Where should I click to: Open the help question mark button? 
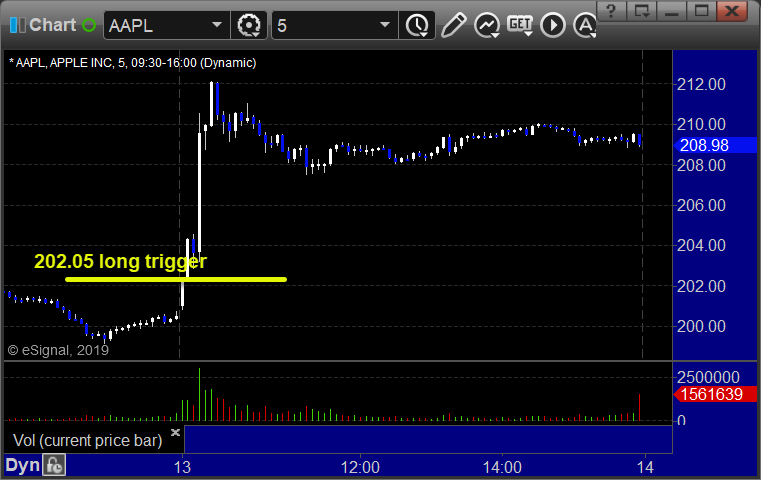(611, 11)
